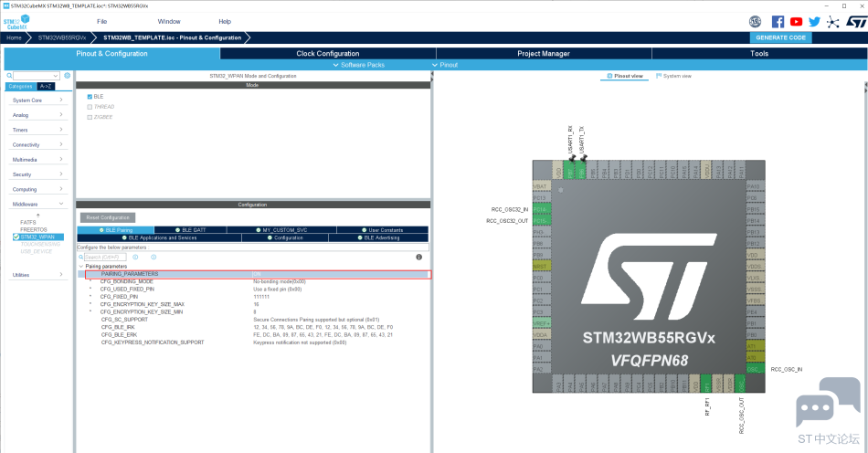The width and height of the screenshot is (868, 453).
Task: Select the NRST pin on the chip
Action: tap(542, 266)
